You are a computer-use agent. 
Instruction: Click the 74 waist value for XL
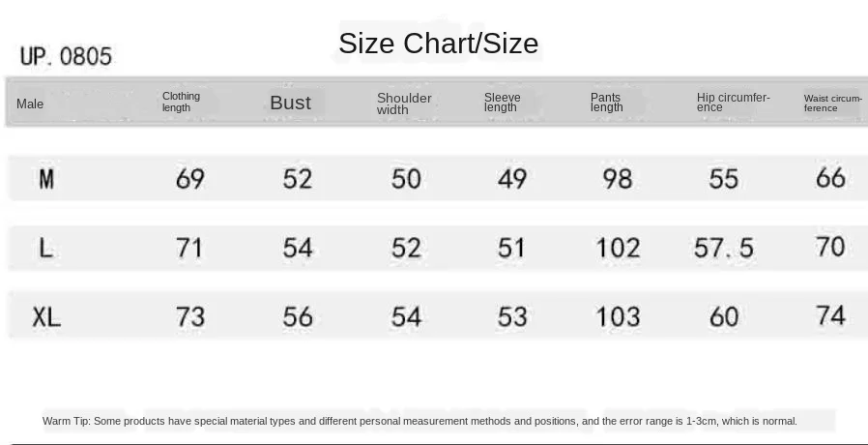830,316
